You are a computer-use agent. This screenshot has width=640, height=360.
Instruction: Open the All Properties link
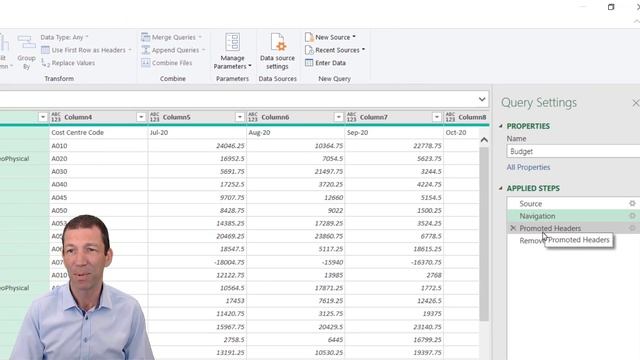(528, 167)
